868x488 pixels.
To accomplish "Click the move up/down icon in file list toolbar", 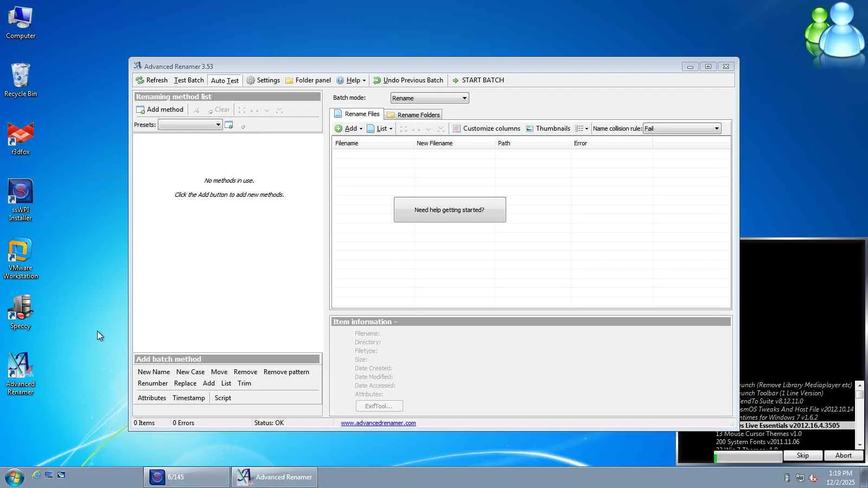I will pos(416,129).
